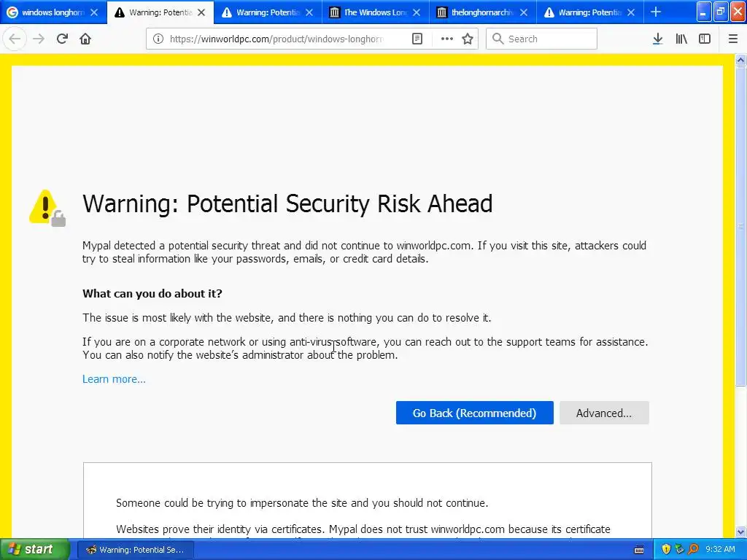Screen dimensions: 747x560
Task: Go back using the back arrow button
Action: pos(15,39)
